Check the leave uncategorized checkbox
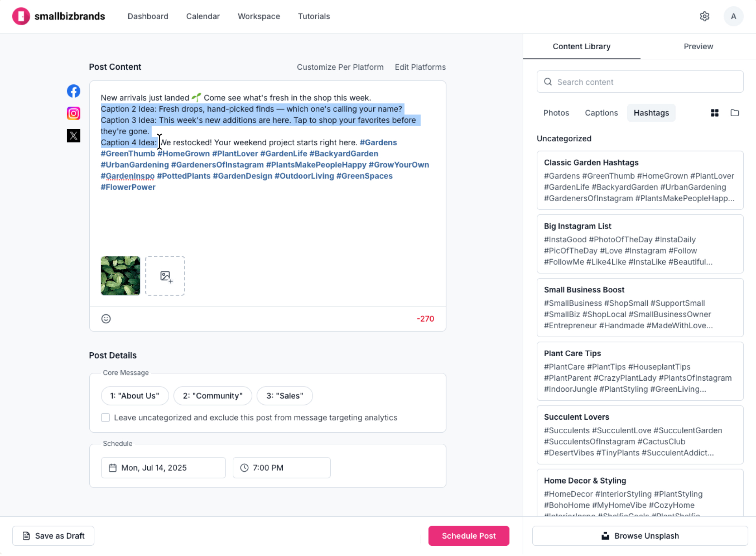 (106, 417)
